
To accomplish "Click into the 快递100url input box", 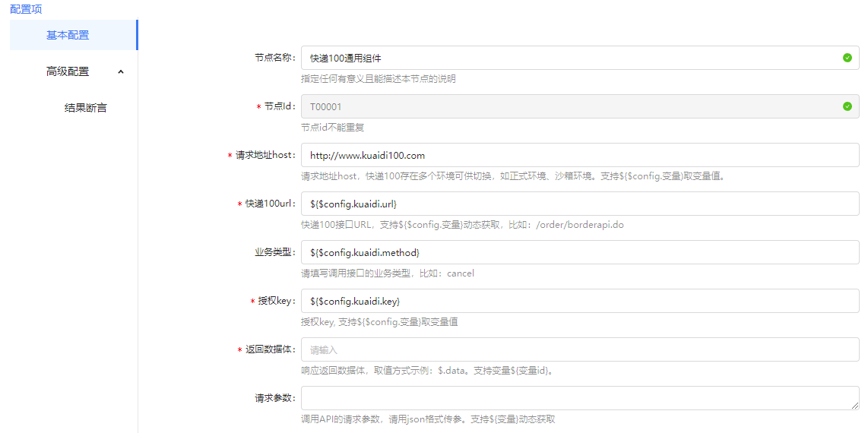I will (579, 204).
